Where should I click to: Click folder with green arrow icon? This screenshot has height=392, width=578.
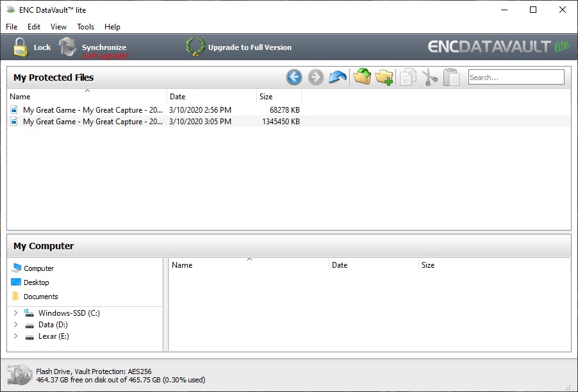[362, 76]
